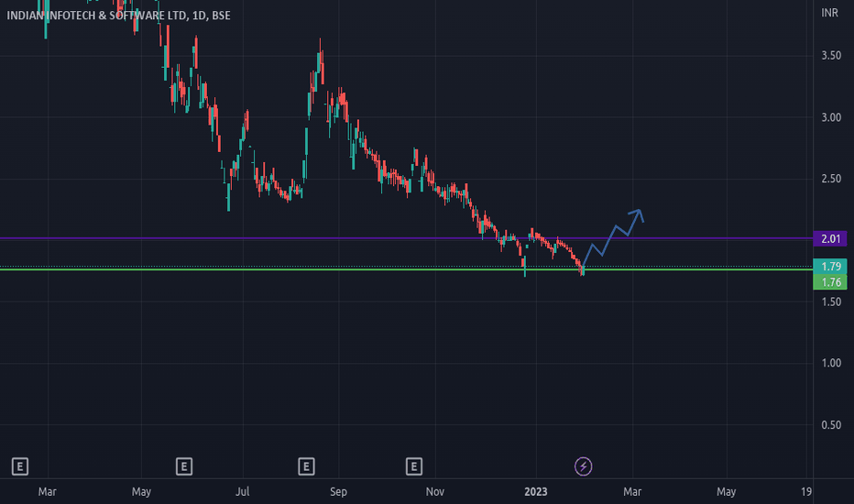The width and height of the screenshot is (854, 504).
Task: Click the earnings marker near June
Action: click(x=184, y=466)
